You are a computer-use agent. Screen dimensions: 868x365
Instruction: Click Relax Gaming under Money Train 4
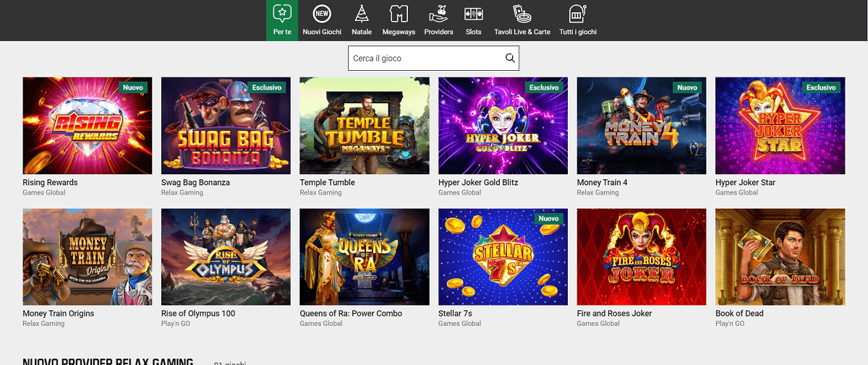tap(598, 193)
